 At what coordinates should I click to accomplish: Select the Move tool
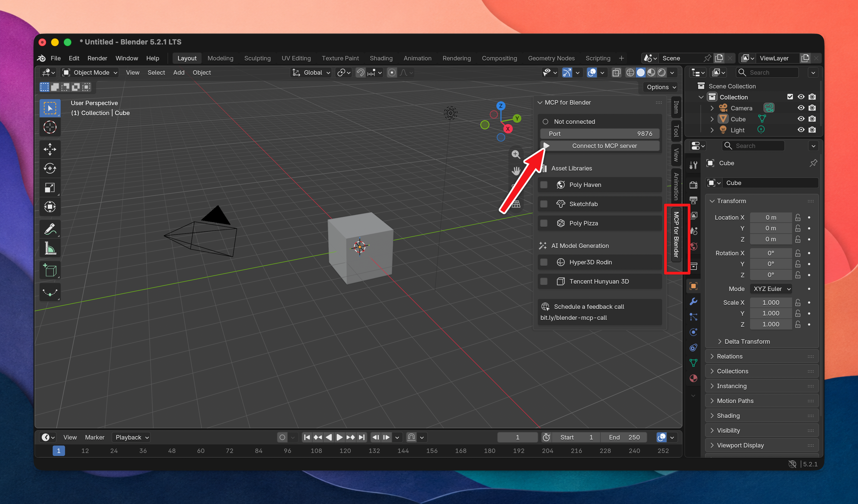[x=50, y=149]
